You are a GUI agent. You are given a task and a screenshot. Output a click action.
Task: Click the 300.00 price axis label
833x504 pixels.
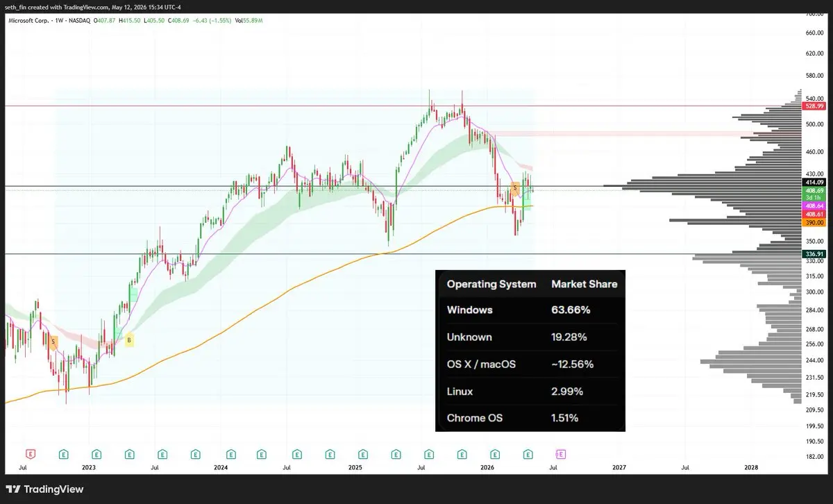[814, 292]
